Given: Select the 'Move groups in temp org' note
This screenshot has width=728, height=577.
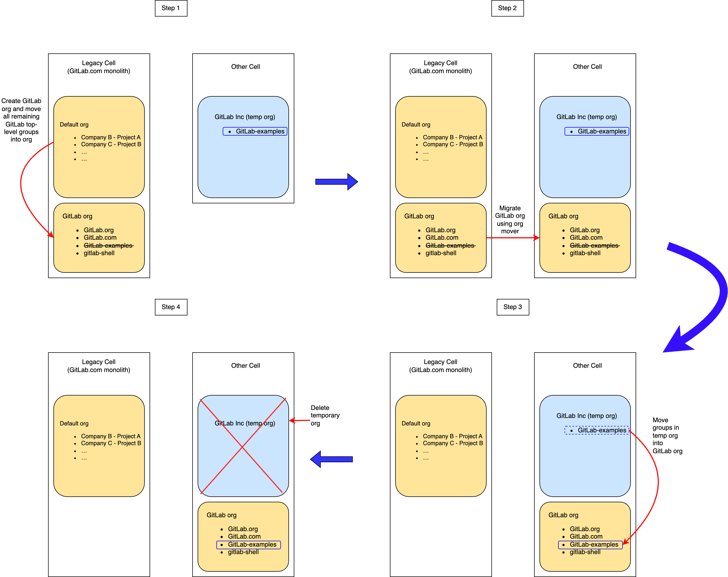Looking at the screenshot, I should pyautogui.click(x=667, y=435).
